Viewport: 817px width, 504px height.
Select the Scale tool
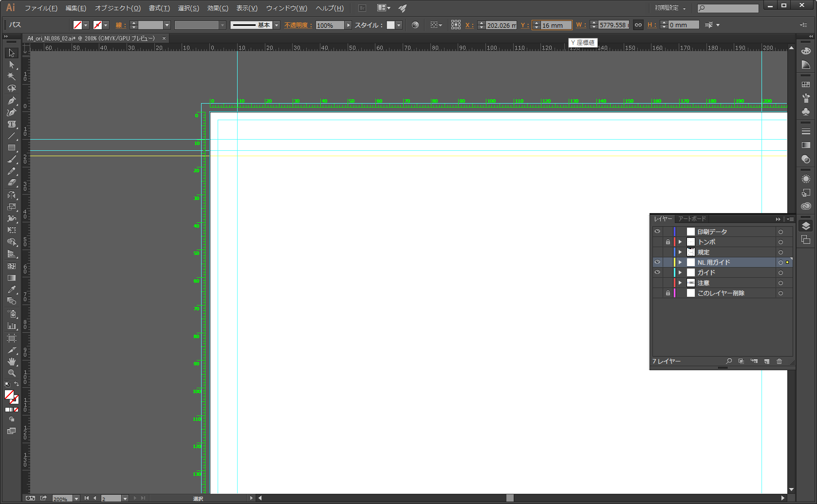[x=12, y=207]
